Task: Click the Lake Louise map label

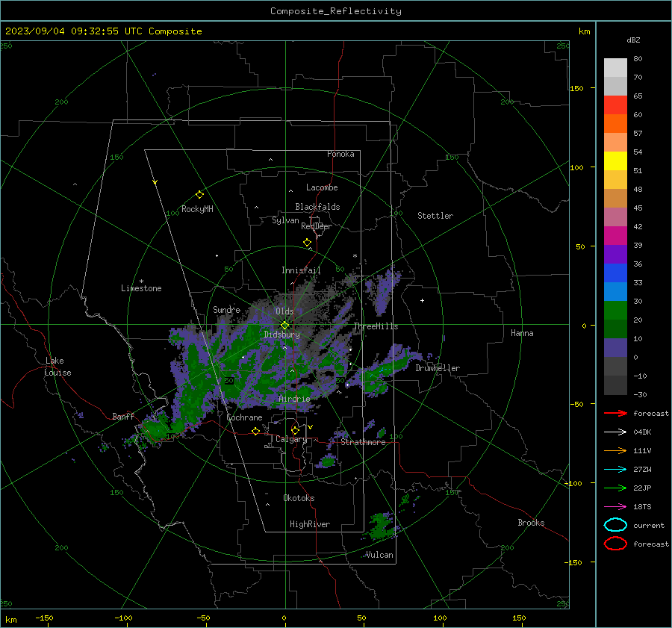Action: point(57,367)
